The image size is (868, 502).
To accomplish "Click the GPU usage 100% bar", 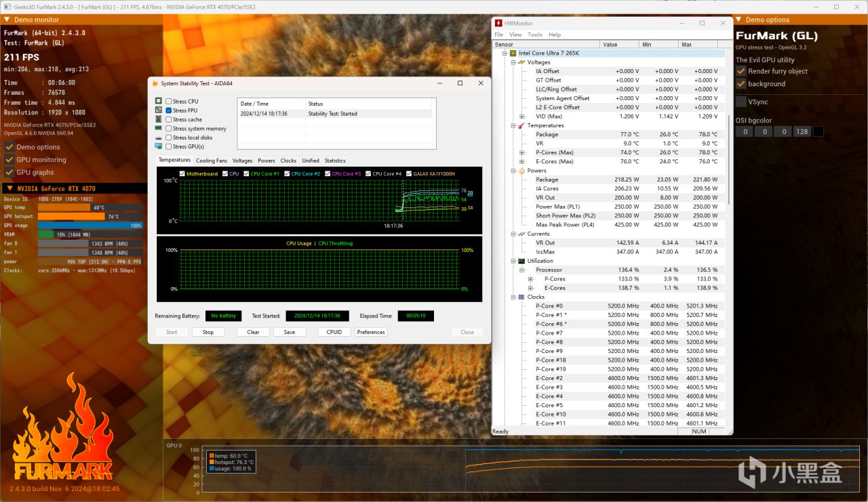I will [x=90, y=225].
